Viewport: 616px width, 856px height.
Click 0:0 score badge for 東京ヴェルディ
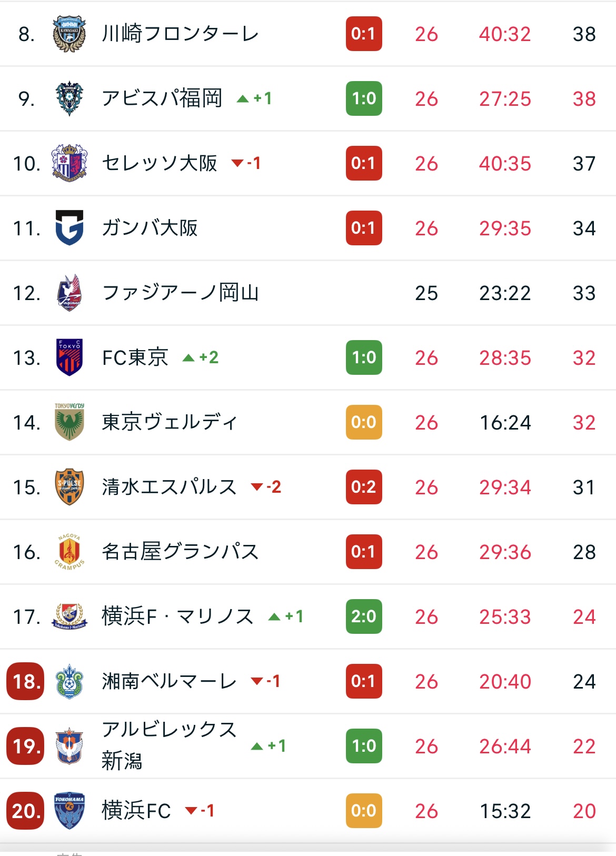click(364, 422)
